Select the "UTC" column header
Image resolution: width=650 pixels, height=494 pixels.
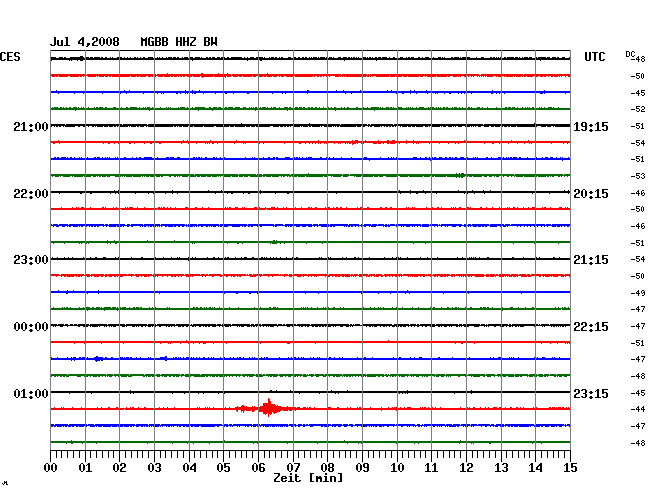tap(594, 57)
